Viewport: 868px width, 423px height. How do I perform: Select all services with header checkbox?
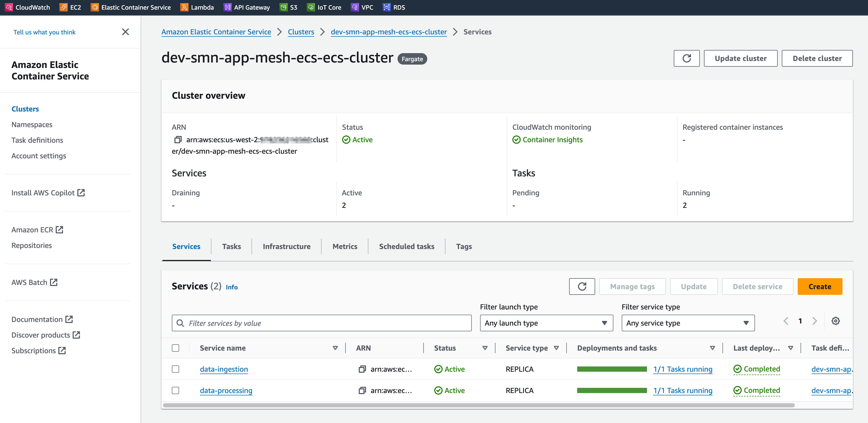pyautogui.click(x=175, y=348)
